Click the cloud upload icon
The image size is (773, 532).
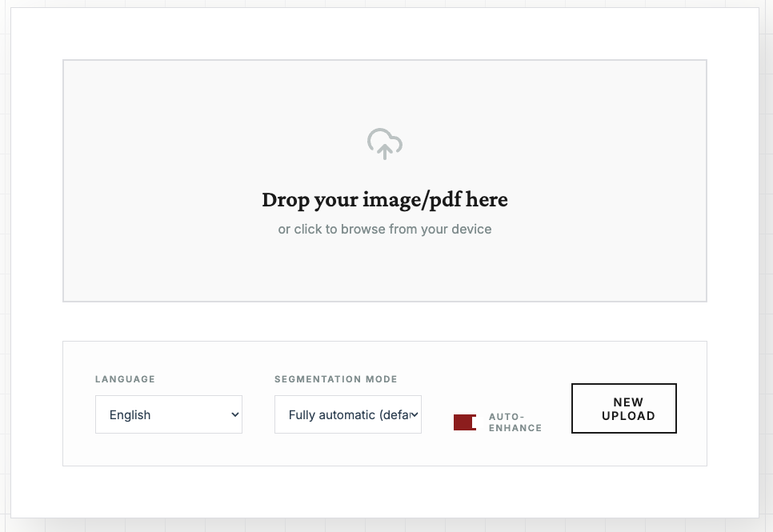coord(385,143)
